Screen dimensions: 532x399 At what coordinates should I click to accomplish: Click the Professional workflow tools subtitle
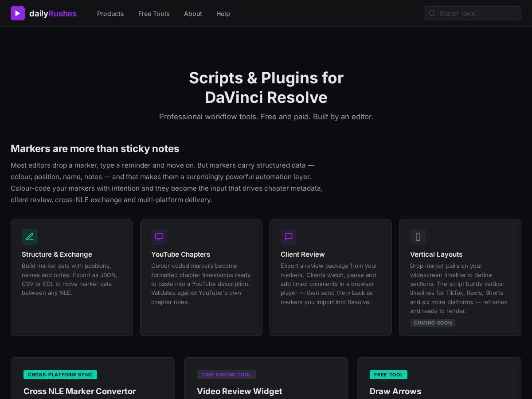point(266,117)
